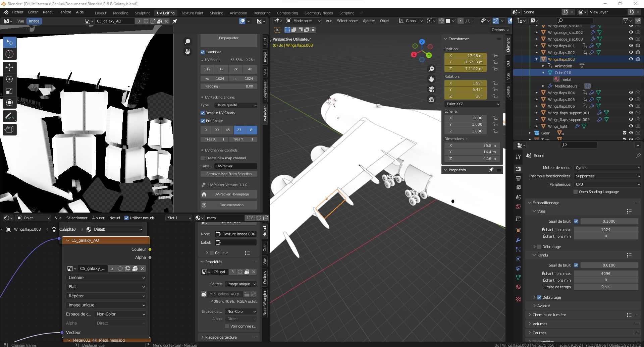Open the Moteur de rendu Cycles dropdown

tap(607, 168)
